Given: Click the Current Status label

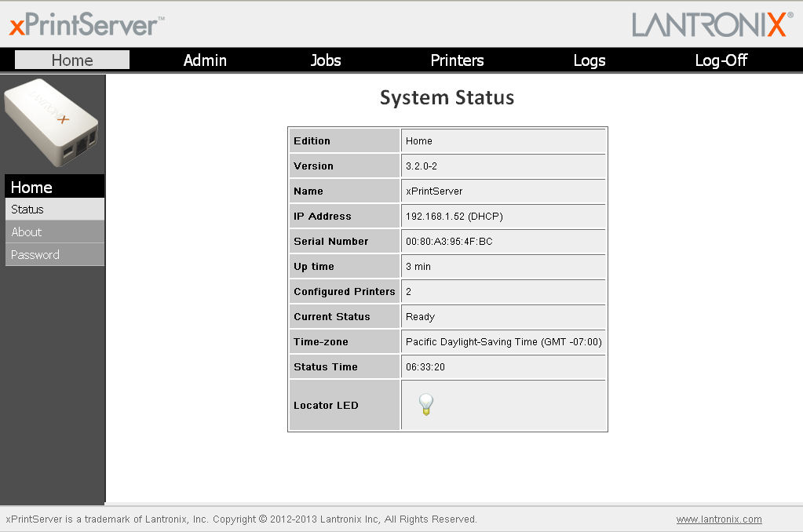Looking at the screenshot, I should click(332, 316).
